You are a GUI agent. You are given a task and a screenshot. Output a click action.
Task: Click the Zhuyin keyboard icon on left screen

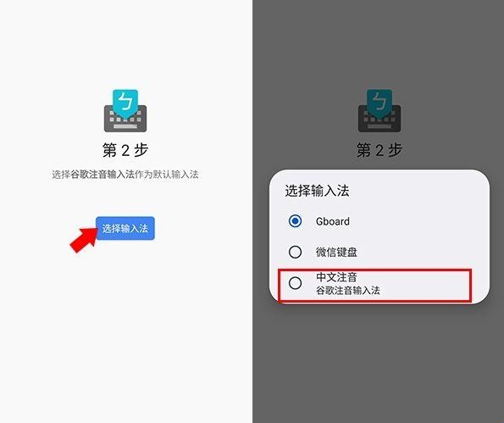125,111
